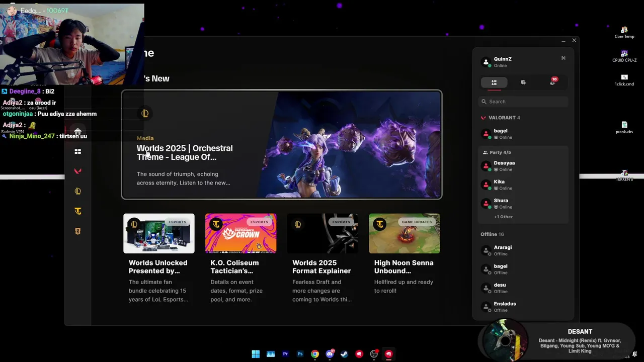Open Steam from the taskbar
Image resolution: width=644 pixels, height=362 pixels.
tap(344, 354)
